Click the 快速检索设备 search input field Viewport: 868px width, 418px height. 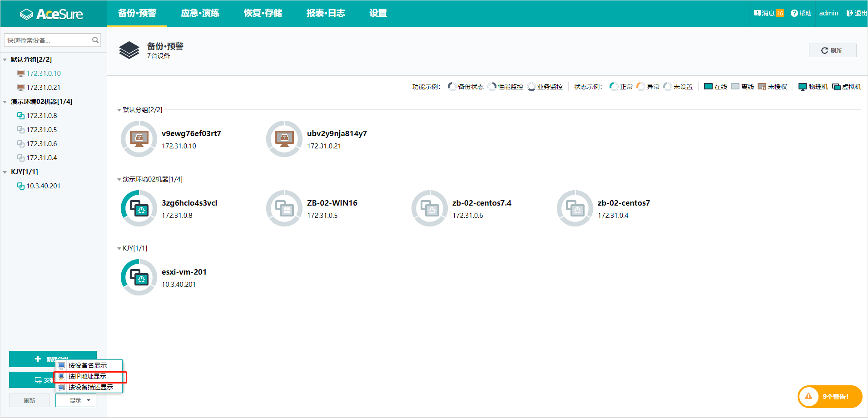pos(45,40)
